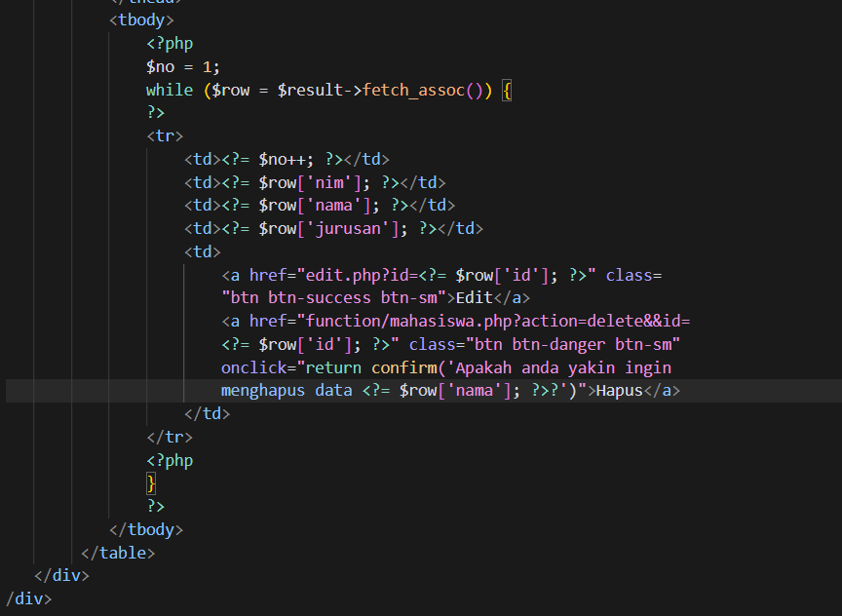Click the Edit anchor text

tap(476, 298)
